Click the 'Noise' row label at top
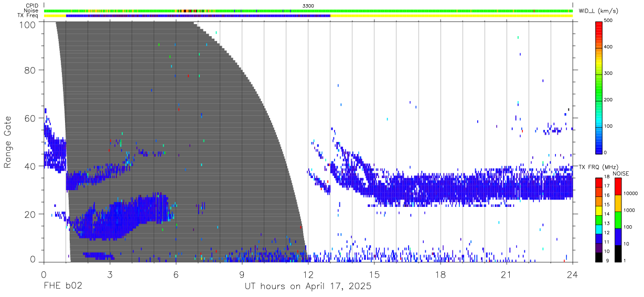 pyautogui.click(x=31, y=10)
